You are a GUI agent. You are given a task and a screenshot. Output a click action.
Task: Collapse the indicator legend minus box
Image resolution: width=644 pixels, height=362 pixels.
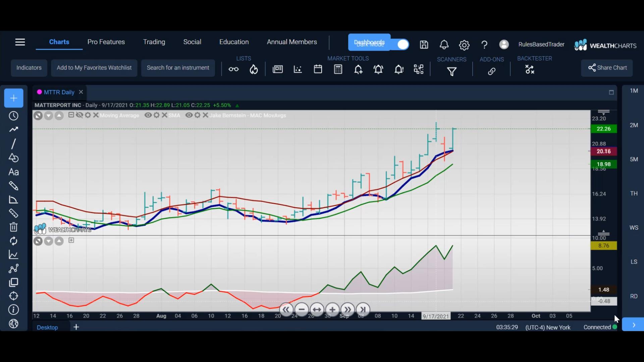71,115
